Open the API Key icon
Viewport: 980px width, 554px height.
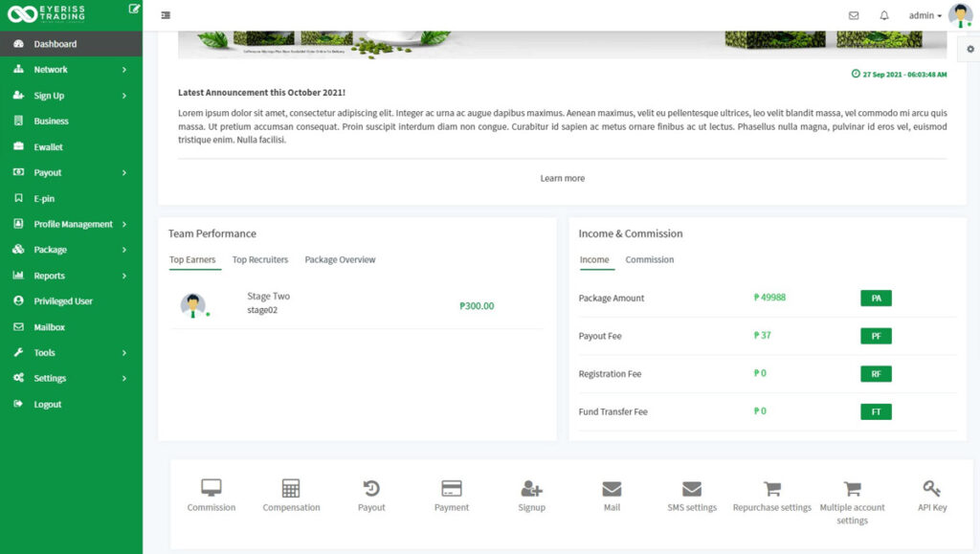[931, 488]
